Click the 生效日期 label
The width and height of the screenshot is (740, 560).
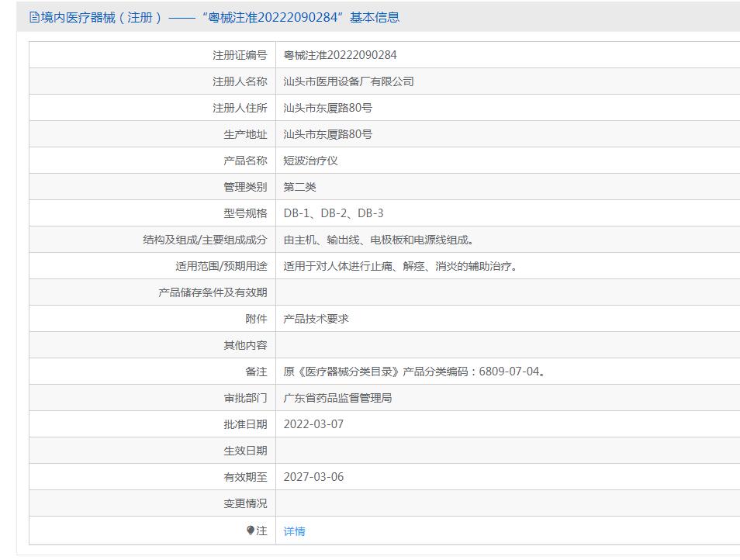tap(245, 451)
